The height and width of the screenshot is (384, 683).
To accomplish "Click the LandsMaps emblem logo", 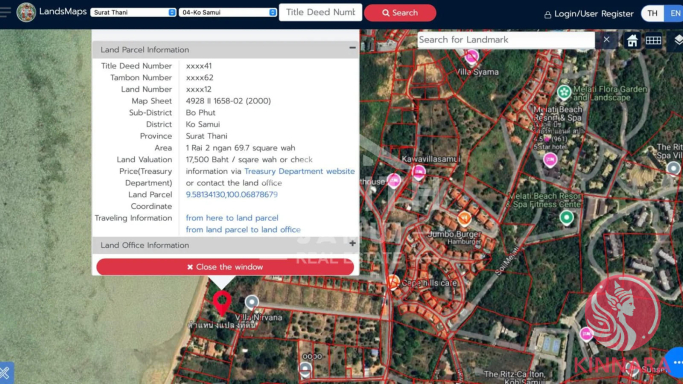I will (26, 12).
